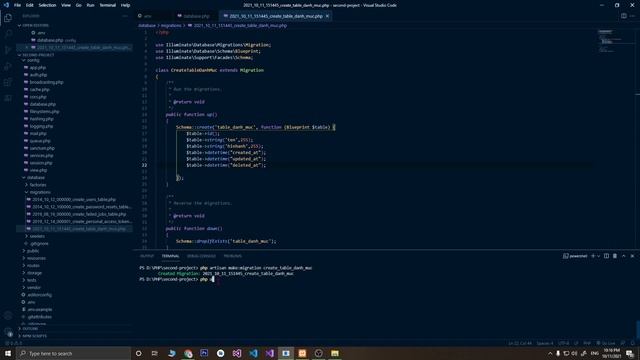Click the Spaces: 4 indentation status item

coord(545,343)
